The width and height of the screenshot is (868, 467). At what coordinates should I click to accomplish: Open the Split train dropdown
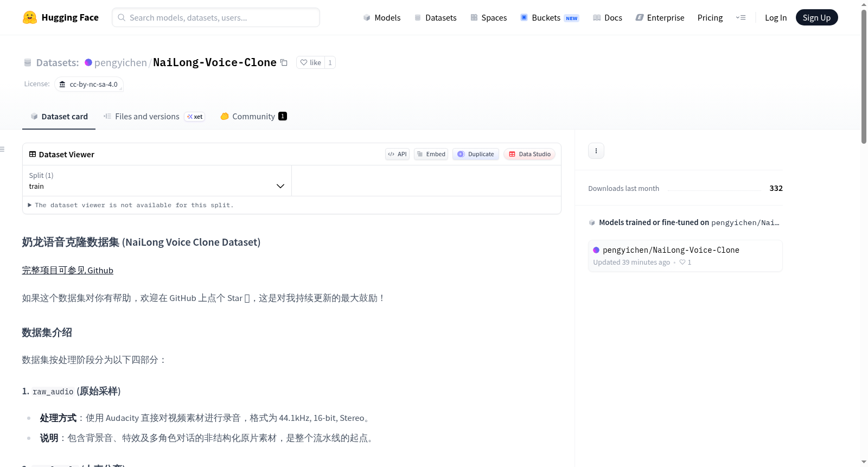157,181
